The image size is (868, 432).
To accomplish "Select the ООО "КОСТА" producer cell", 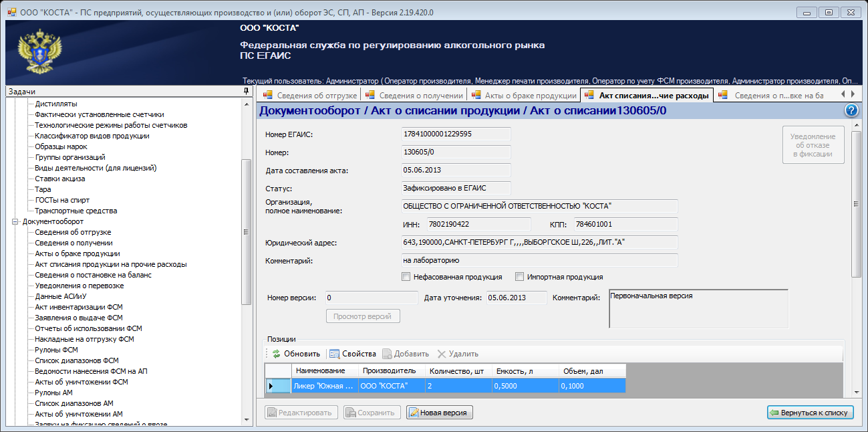I will tap(392, 386).
